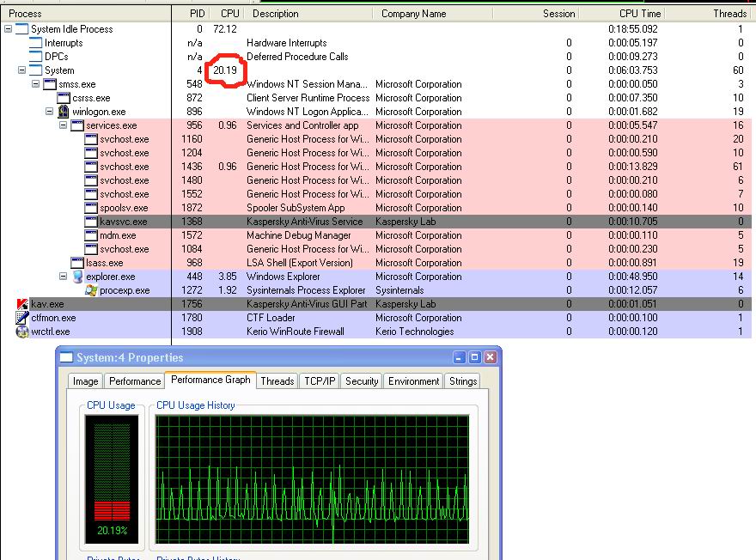This screenshot has height=560, width=756.
Task: Click the wrctrl.exe Kerio firewall icon
Action: 22,332
